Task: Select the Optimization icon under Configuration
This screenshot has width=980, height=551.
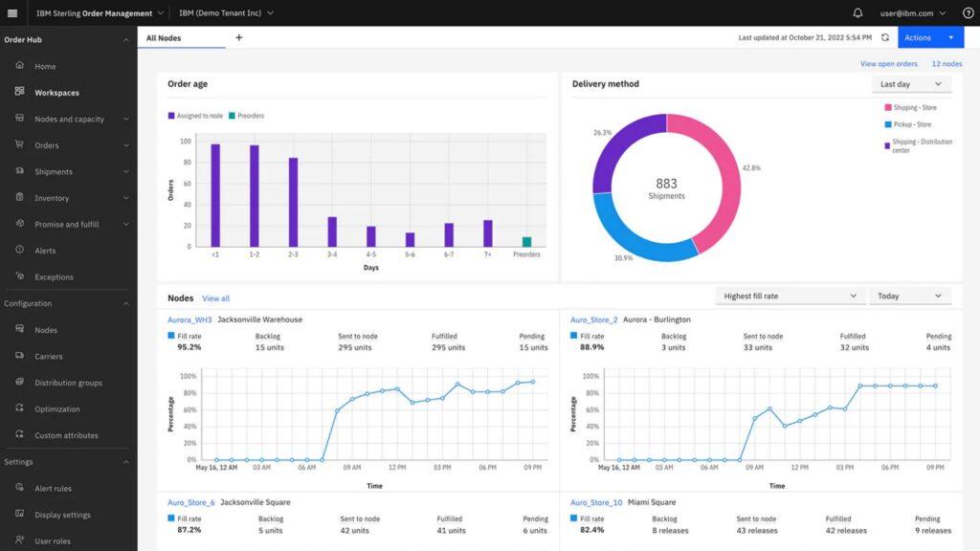Action: tap(19, 408)
